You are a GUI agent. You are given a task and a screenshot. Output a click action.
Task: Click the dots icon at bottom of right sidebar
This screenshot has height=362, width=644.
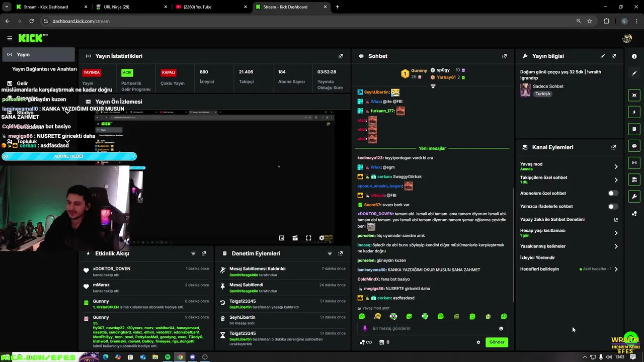coord(634,213)
